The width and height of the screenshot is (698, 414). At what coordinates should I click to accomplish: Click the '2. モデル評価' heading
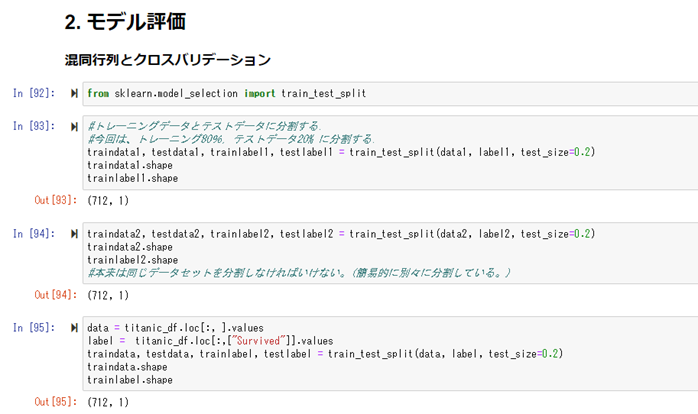point(125,22)
